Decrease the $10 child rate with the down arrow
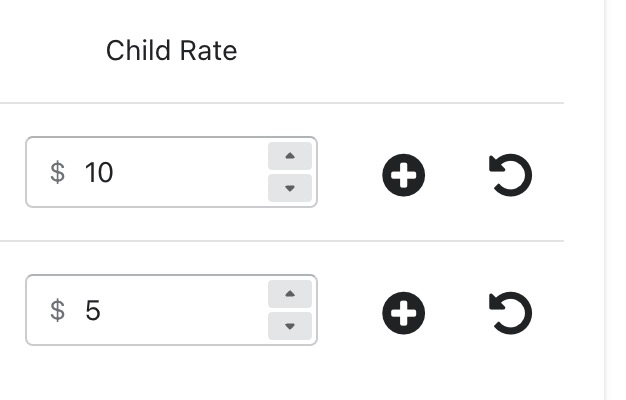 (x=290, y=188)
